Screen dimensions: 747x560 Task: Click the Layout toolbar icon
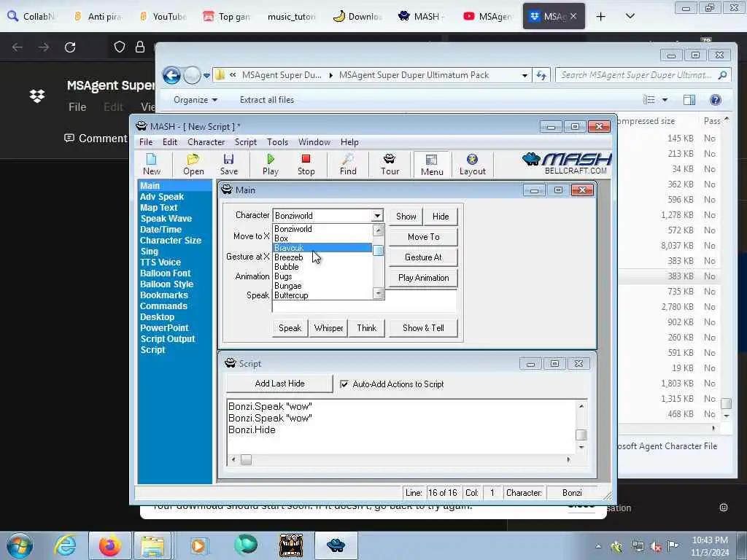pos(472,164)
